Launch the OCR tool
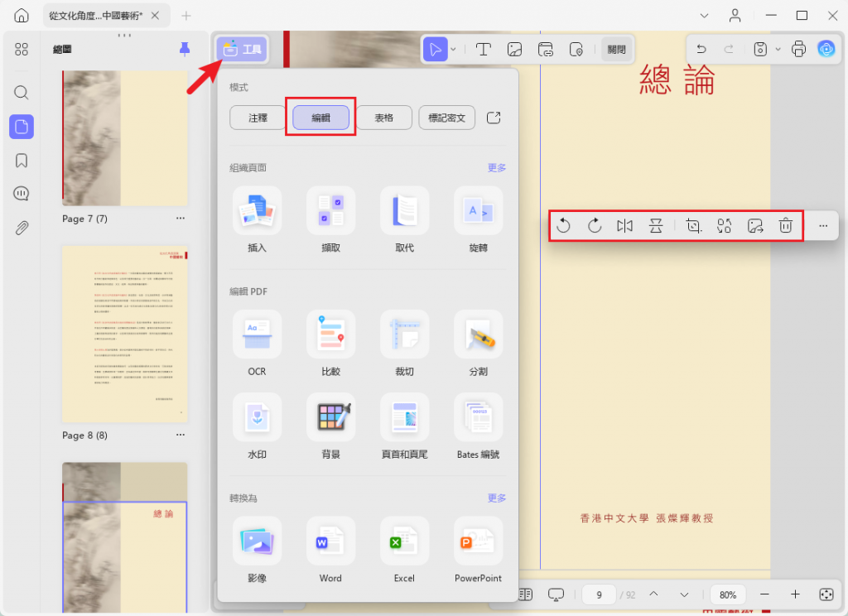The width and height of the screenshot is (848, 616). (257, 334)
